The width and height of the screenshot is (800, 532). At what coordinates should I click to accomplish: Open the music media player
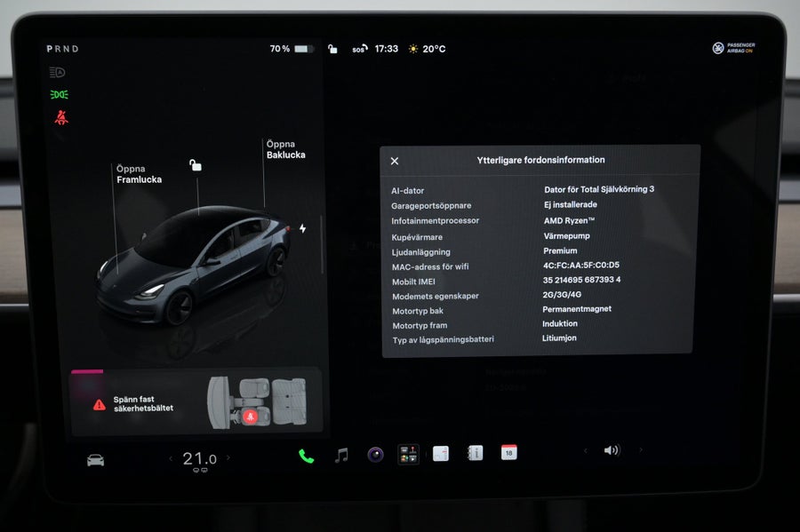[x=341, y=455]
